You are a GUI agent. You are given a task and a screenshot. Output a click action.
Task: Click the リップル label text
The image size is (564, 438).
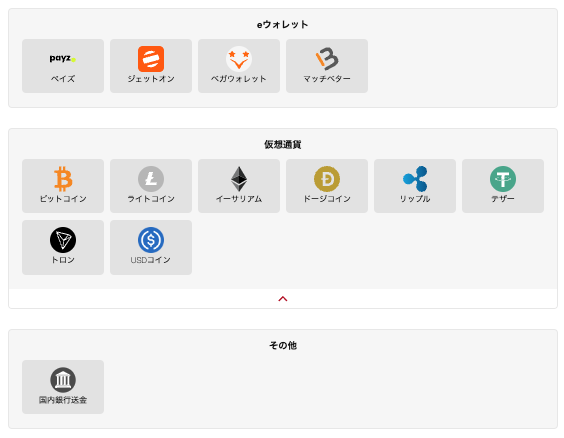(415, 199)
